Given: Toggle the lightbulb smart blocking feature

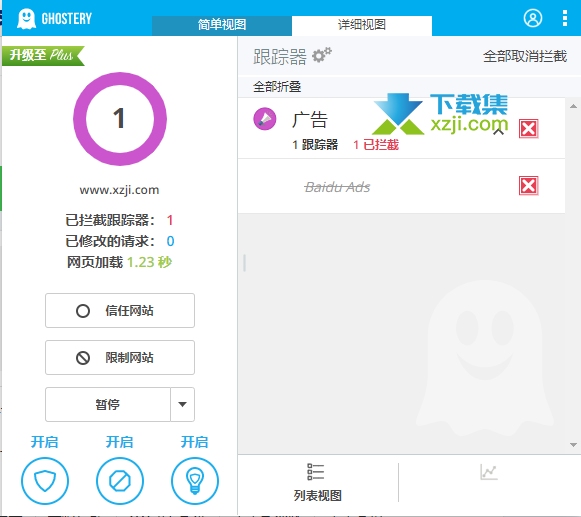Looking at the screenshot, I should point(195,481).
